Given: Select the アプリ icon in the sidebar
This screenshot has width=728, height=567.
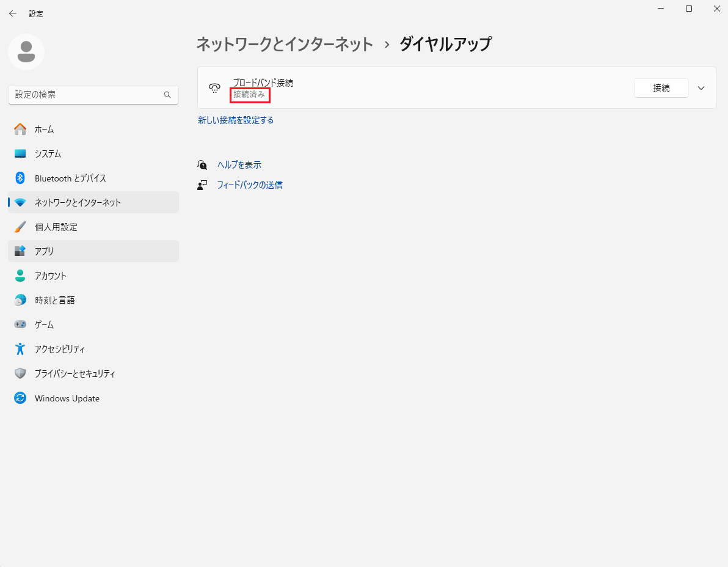Looking at the screenshot, I should (21, 251).
